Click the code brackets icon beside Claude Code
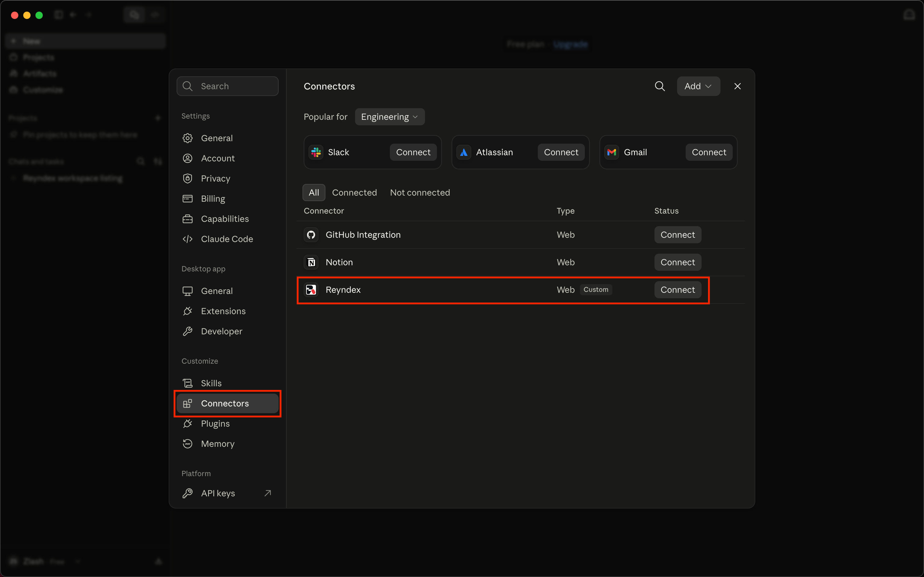This screenshot has height=577, width=924. (187, 239)
